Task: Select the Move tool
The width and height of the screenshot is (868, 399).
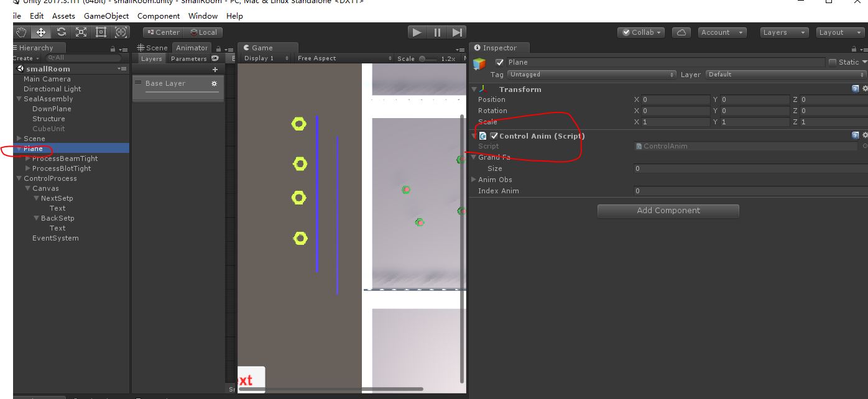Action: pos(41,32)
